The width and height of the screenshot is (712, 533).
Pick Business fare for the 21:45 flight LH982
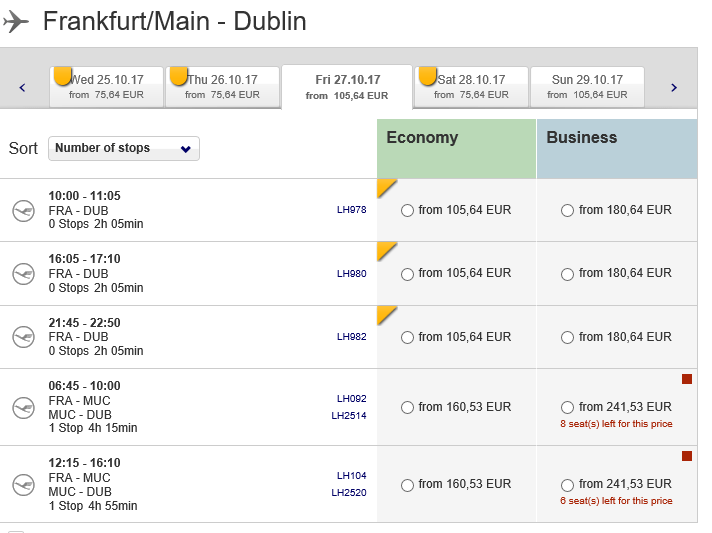[567, 337]
